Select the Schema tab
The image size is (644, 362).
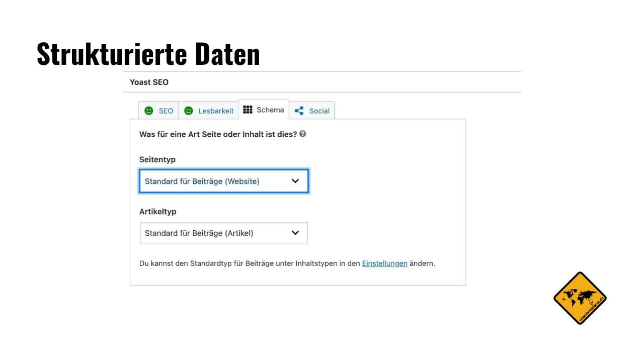tap(264, 110)
